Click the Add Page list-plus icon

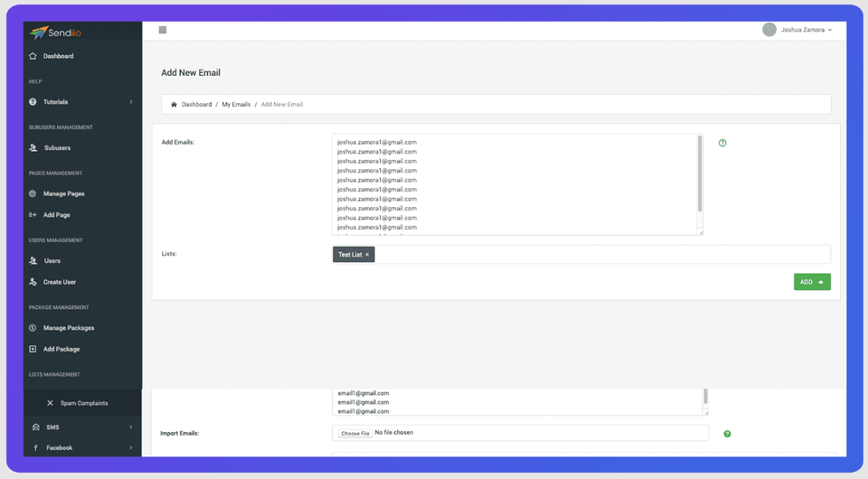pyautogui.click(x=33, y=214)
